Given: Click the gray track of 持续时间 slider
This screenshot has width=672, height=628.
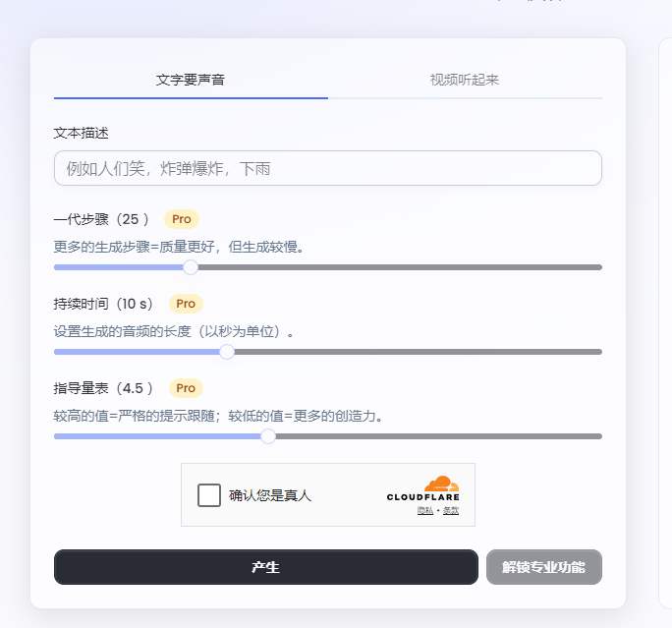Looking at the screenshot, I should pyautogui.click(x=419, y=352).
